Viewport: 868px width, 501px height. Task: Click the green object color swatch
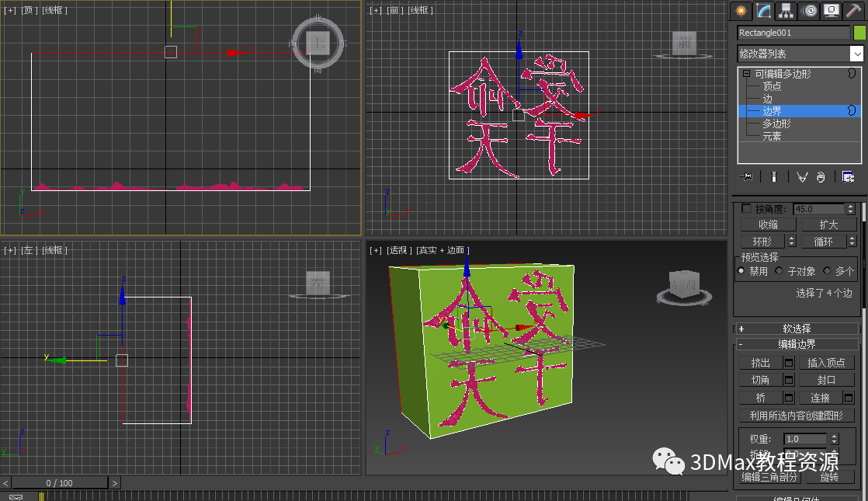pos(859,33)
